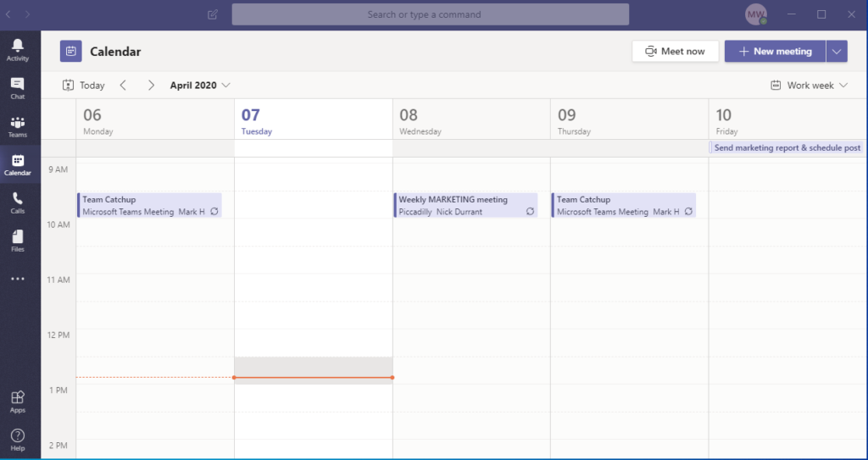This screenshot has height=460, width=868.
Task: Show more apps via ellipsis icon
Action: [x=17, y=279]
